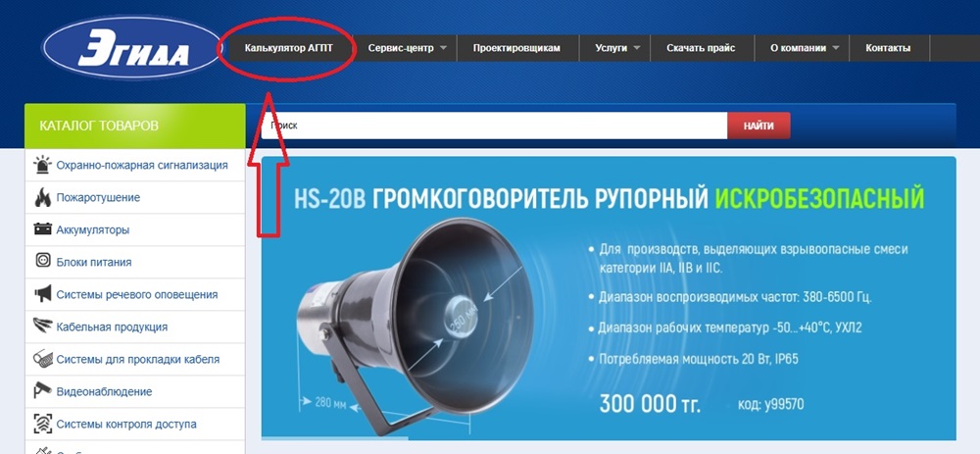Viewport: 980px width, 454px height.
Task: Click the flame icon next to Пожаротушение
Action: [x=42, y=198]
